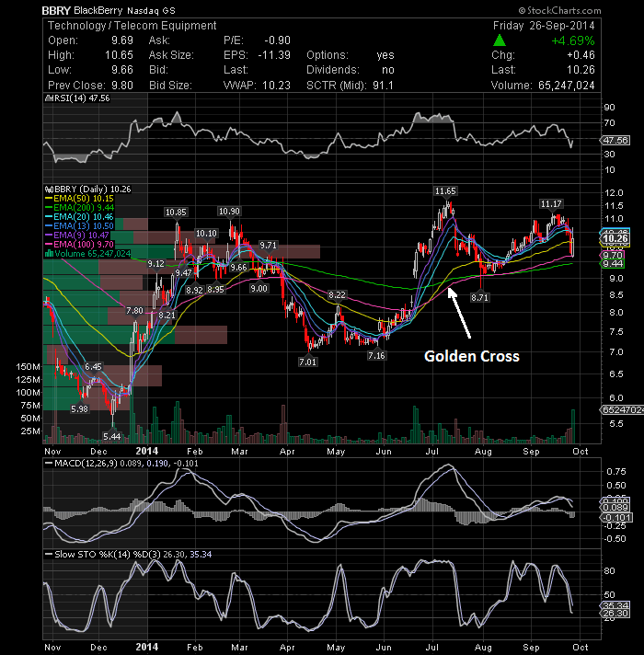This screenshot has height=655, width=644.
Task: Select the High value 10.65
Action: [x=119, y=55]
